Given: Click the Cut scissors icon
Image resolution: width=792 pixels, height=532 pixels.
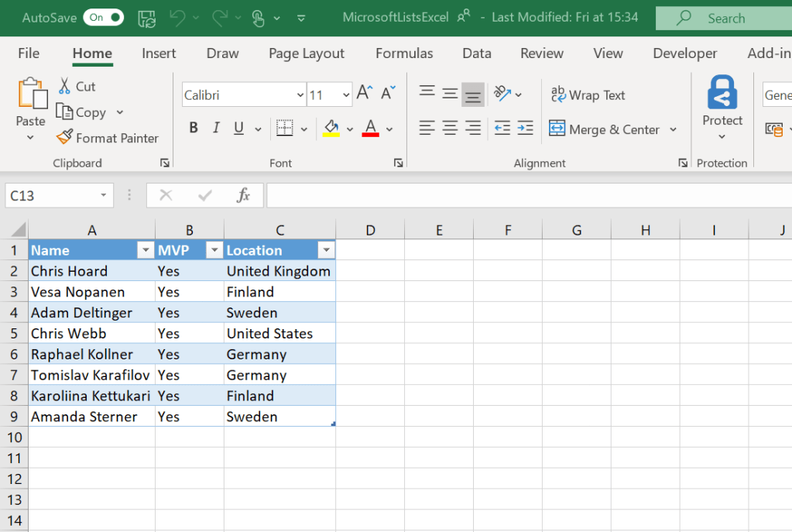Looking at the screenshot, I should [64, 86].
